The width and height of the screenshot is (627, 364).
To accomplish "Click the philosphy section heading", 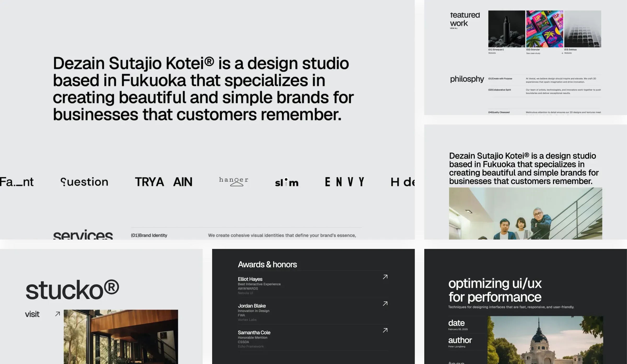I will coord(467,79).
